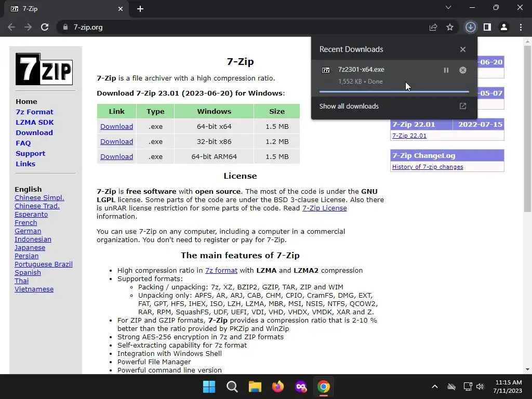Switch language to French
Screen dimensions: 532x399
pos(26,222)
